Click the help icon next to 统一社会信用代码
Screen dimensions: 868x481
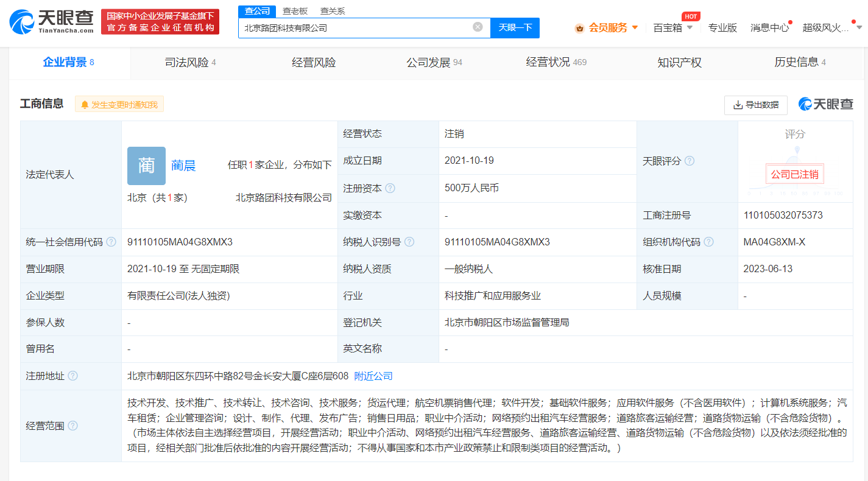click(111, 242)
